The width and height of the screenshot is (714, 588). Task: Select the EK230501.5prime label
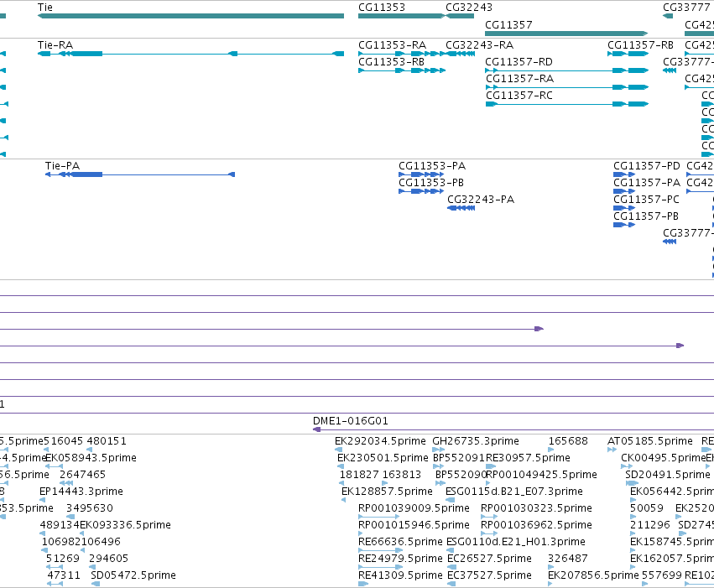(383, 458)
